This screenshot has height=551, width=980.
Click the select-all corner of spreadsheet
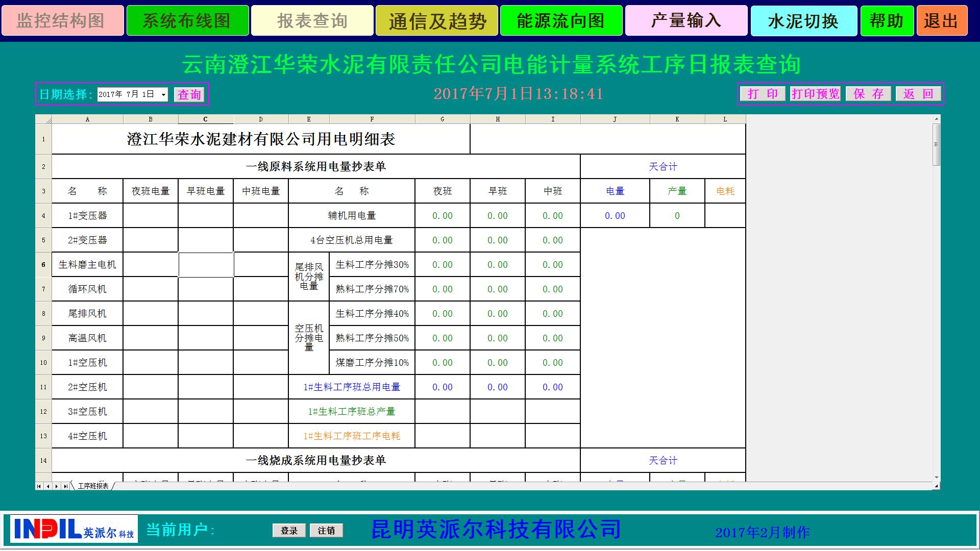point(43,119)
